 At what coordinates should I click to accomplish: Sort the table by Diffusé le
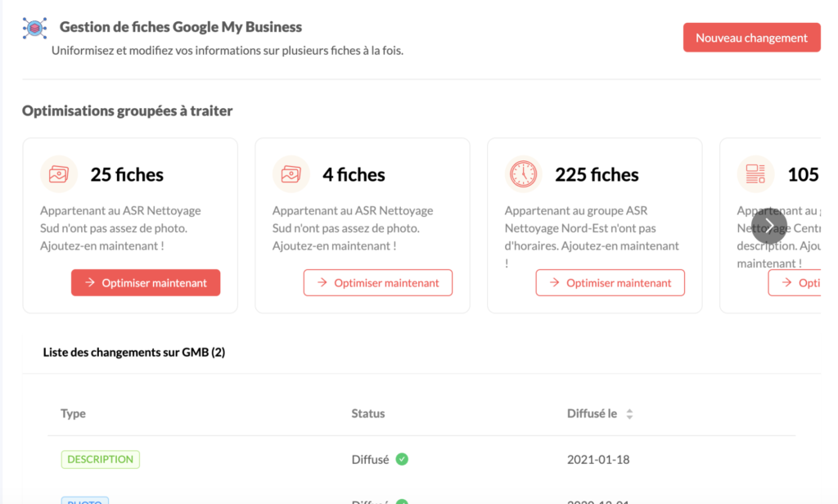tap(629, 414)
